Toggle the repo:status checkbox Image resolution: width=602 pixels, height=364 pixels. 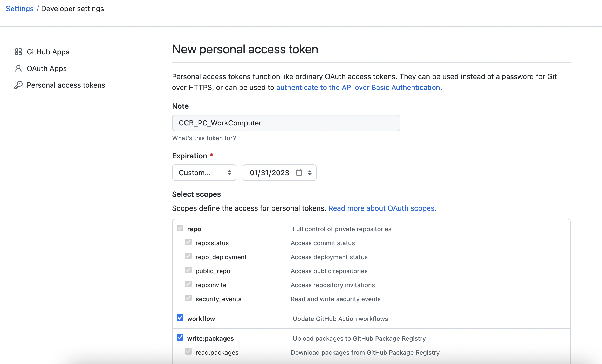[188, 242]
